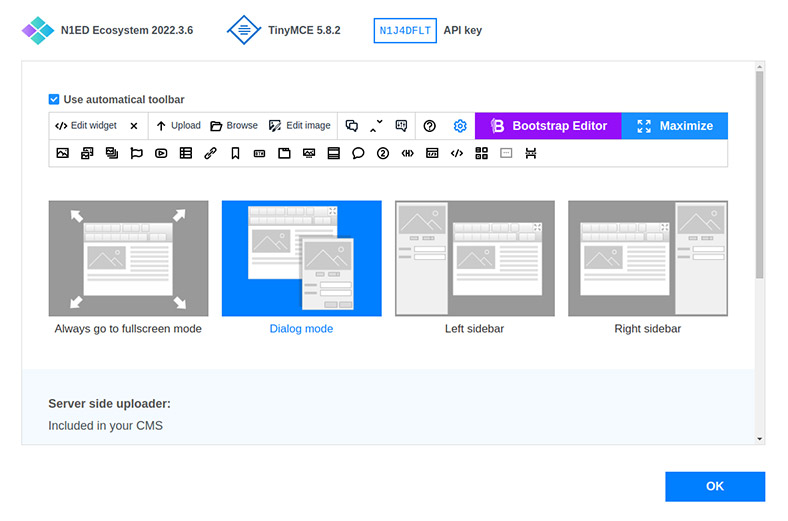Click the tabs widget icon
Image resolution: width=788 pixels, height=521 pixels.
click(284, 153)
